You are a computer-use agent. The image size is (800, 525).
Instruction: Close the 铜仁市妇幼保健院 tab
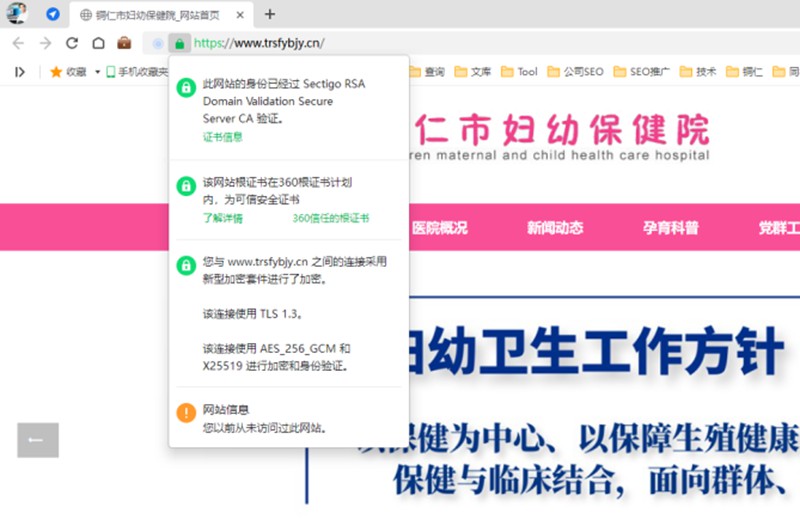[239, 14]
